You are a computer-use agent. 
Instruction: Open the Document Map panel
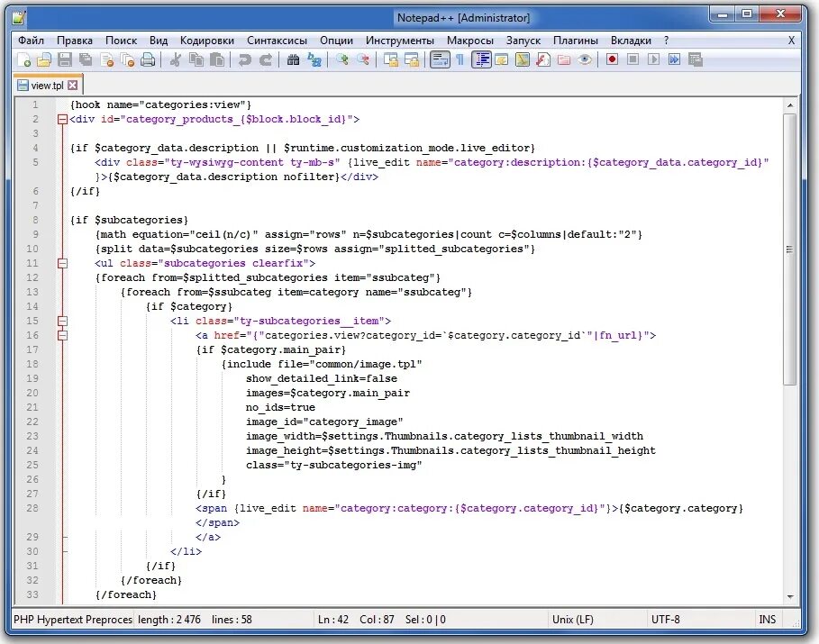click(523, 59)
